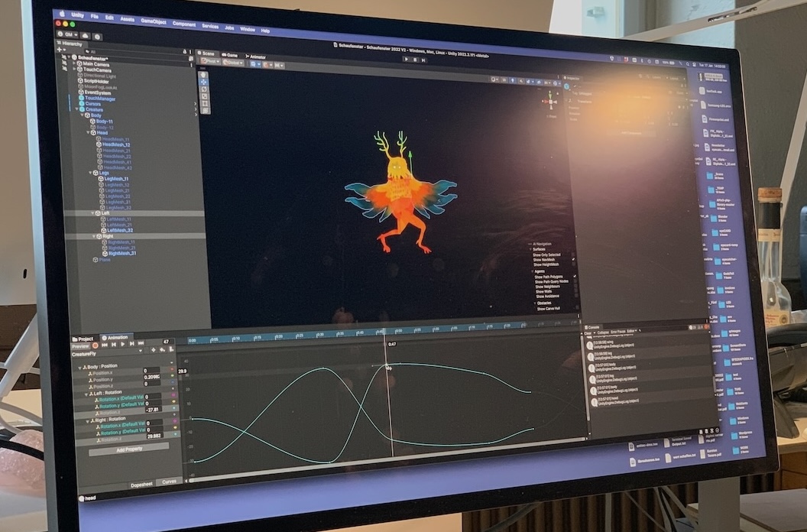Click the animation frame number field 47
807x532 pixels.
(x=168, y=342)
